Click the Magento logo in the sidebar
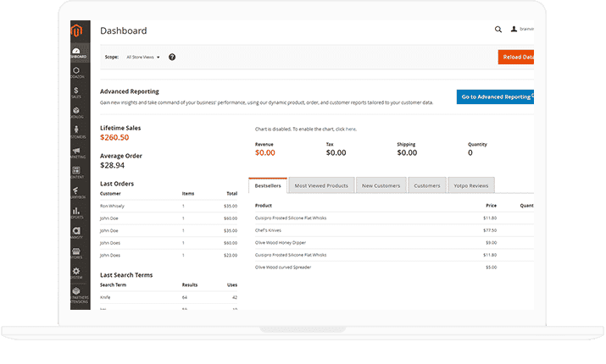 [76, 32]
